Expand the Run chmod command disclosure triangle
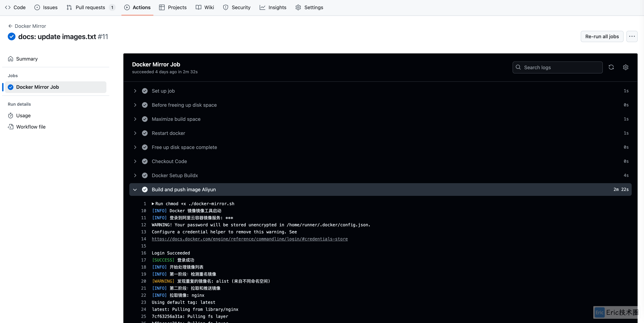Image resolution: width=644 pixels, height=323 pixels. [x=153, y=204]
